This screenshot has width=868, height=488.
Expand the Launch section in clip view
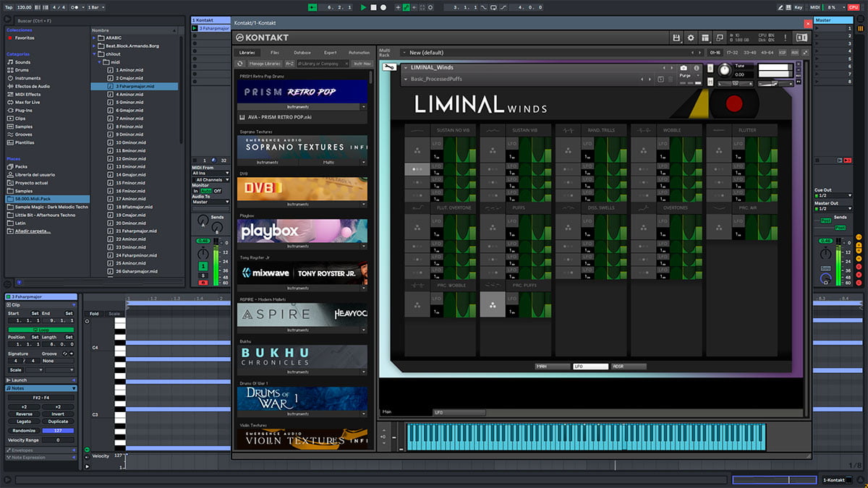click(41, 380)
